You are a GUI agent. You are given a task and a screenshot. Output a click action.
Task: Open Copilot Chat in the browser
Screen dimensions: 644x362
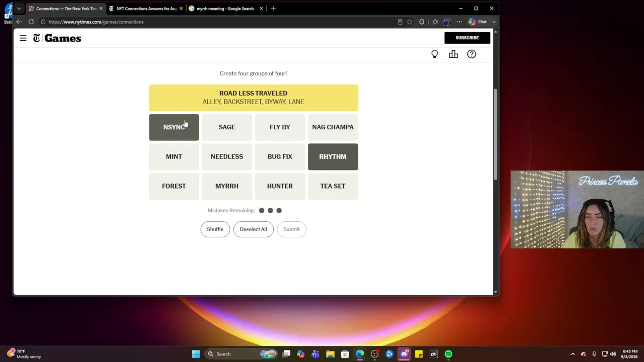tap(478, 22)
